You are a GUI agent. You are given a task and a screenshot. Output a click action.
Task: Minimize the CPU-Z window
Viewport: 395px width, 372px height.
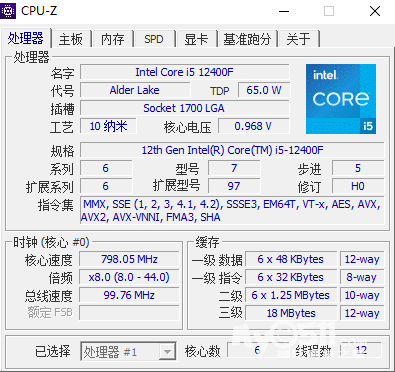point(284,11)
